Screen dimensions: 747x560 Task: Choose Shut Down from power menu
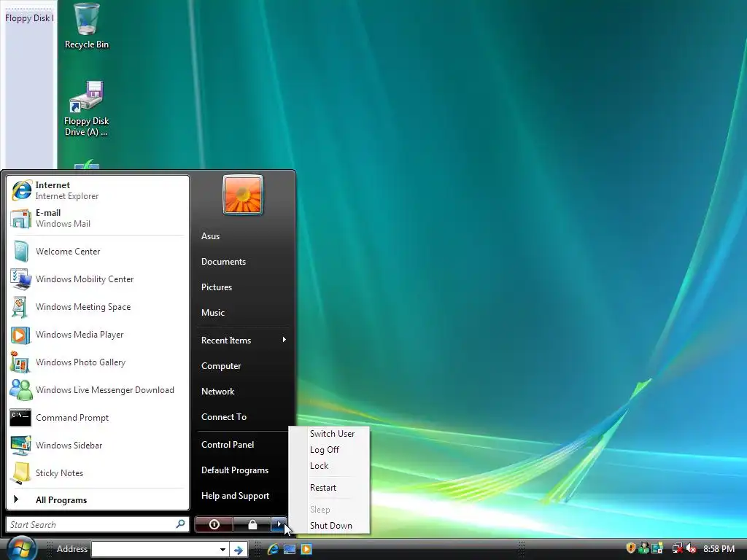click(331, 526)
